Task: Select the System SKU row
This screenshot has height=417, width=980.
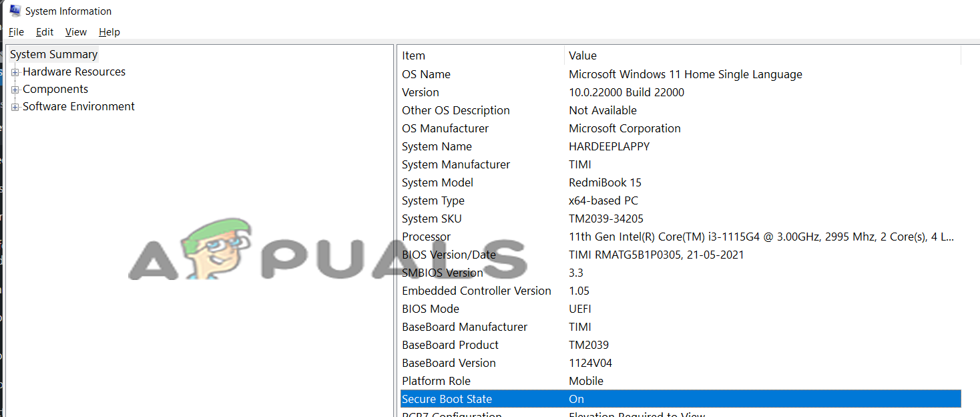Action: click(680, 219)
